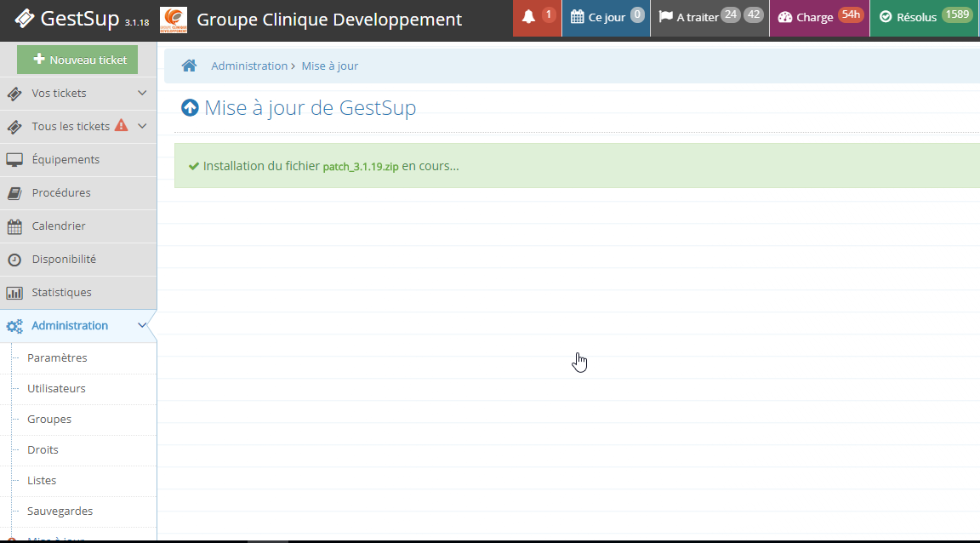This screenshot has width=980, height=543.
Task: Click the Statistiques bar chart icon
Action: (x=14, y=293)
